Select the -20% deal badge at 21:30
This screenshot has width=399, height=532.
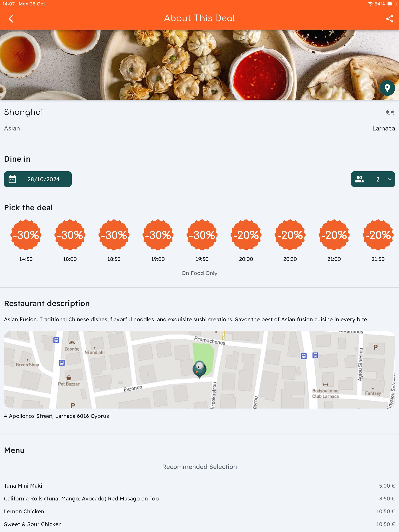click(378, 235)
